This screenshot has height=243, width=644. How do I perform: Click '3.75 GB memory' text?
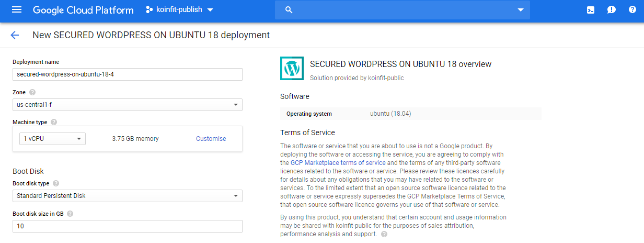[135, 139]
